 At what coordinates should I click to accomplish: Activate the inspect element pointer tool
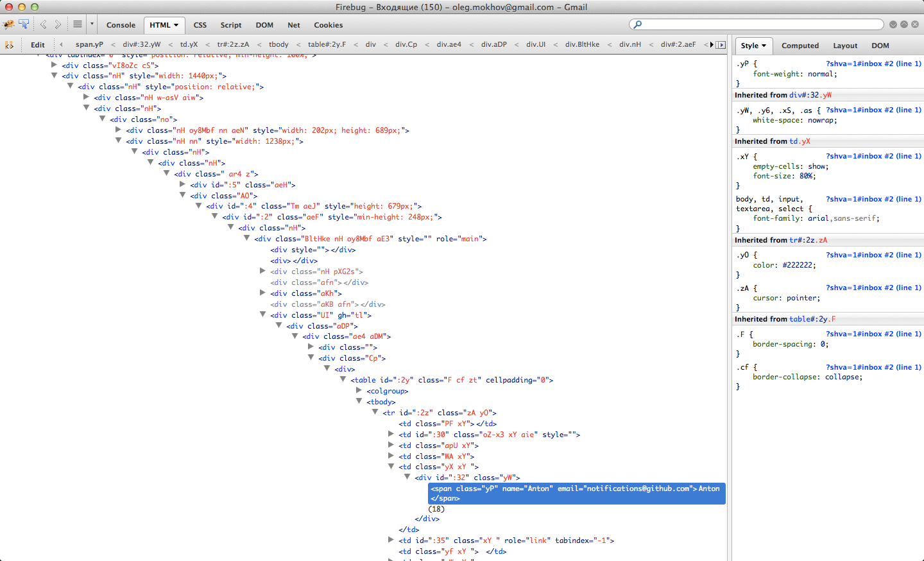point(24,24)
